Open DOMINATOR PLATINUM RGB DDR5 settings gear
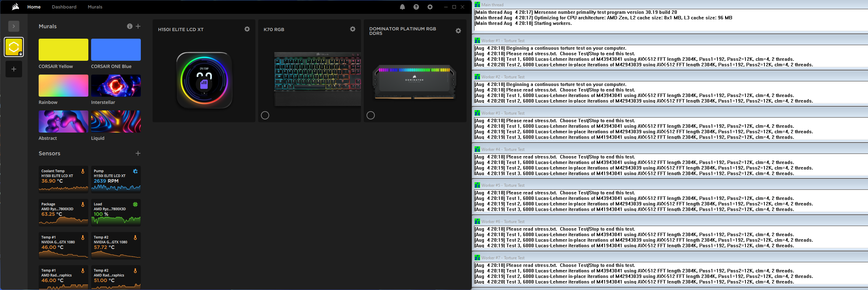The width and height of the screenshot is (868, 290). click(458, 31)
